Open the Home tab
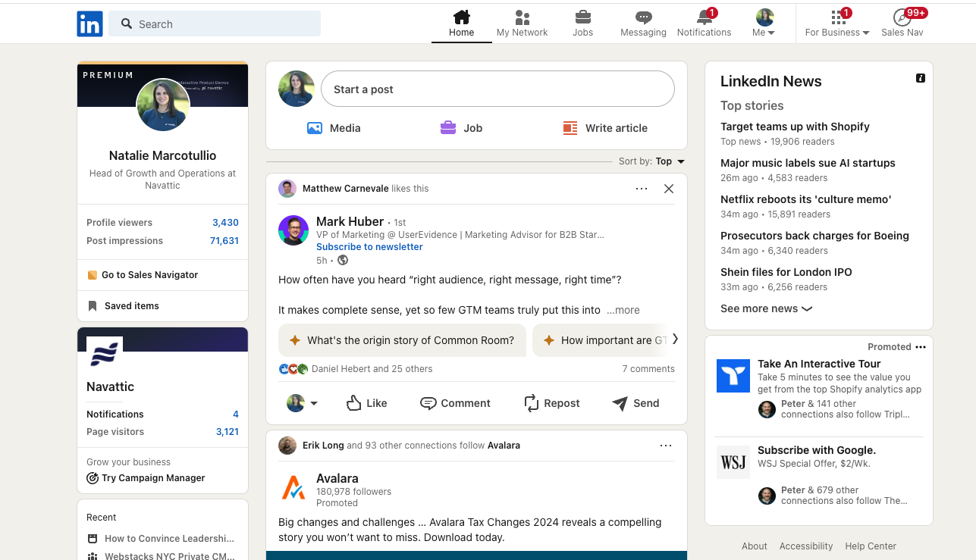 tap(461, 23)
